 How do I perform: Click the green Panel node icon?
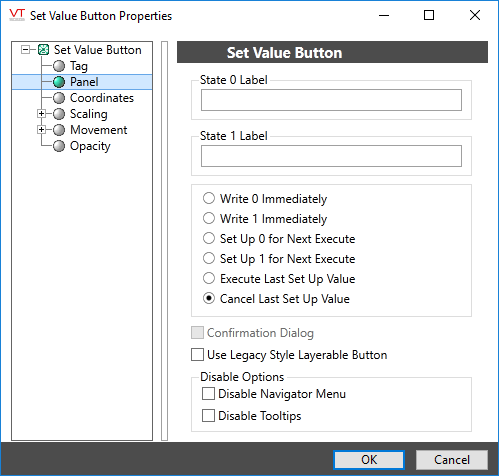pos(59,82)
